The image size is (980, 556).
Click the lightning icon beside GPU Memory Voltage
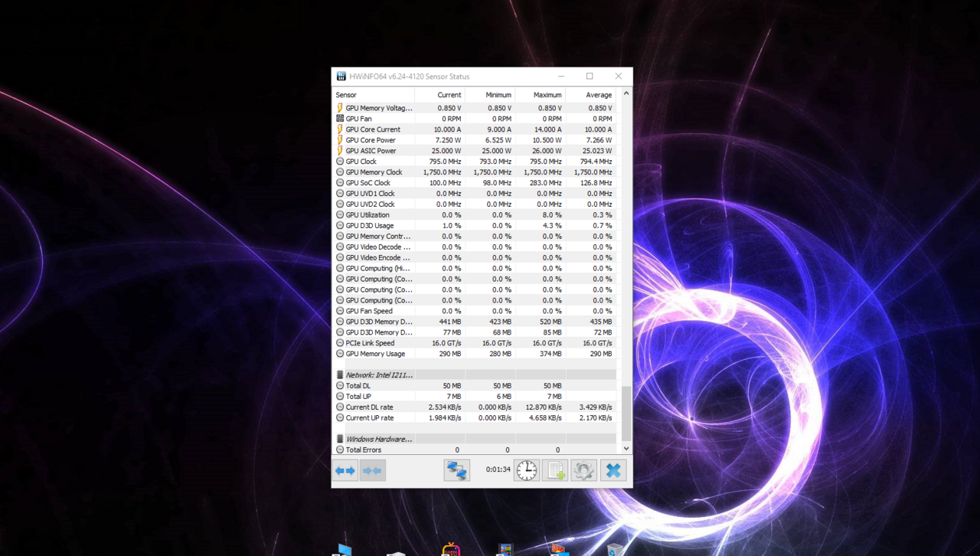point(340,108)
